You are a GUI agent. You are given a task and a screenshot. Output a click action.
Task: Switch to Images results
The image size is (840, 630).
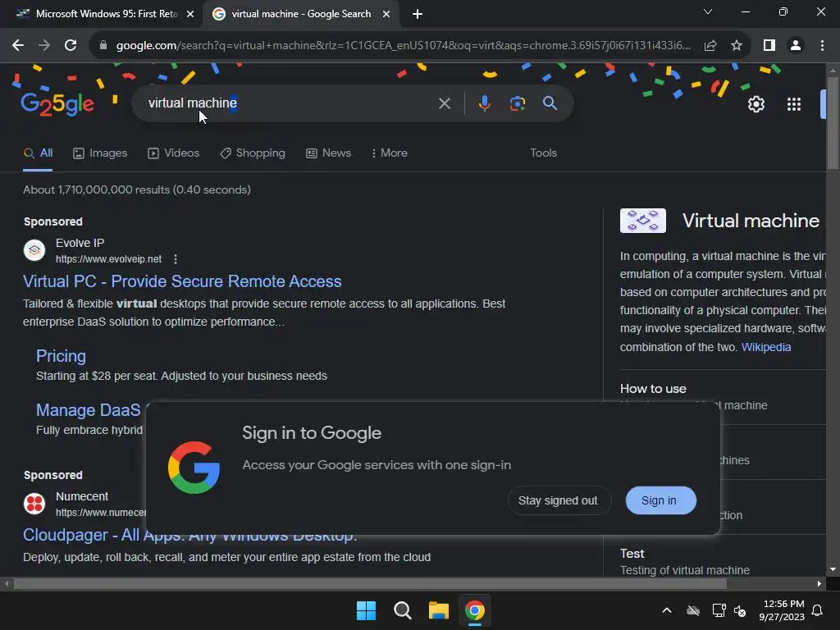pos(100,153)
